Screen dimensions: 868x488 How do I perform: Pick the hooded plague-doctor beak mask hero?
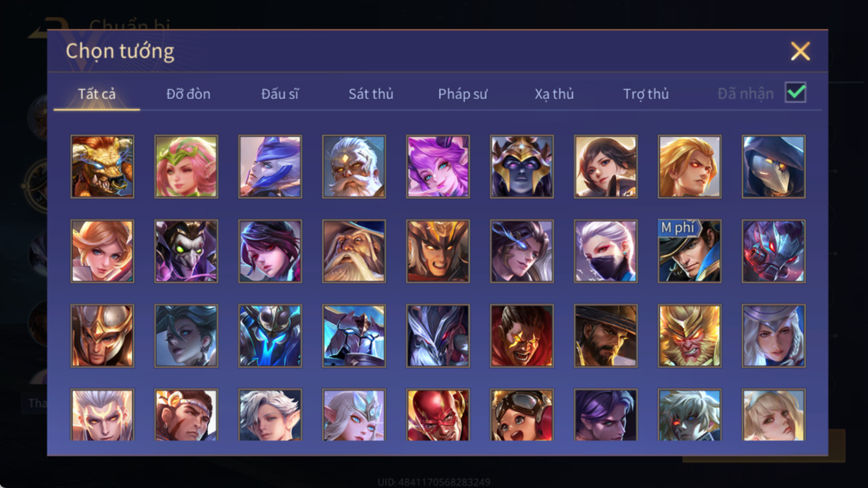click(774, 166)
